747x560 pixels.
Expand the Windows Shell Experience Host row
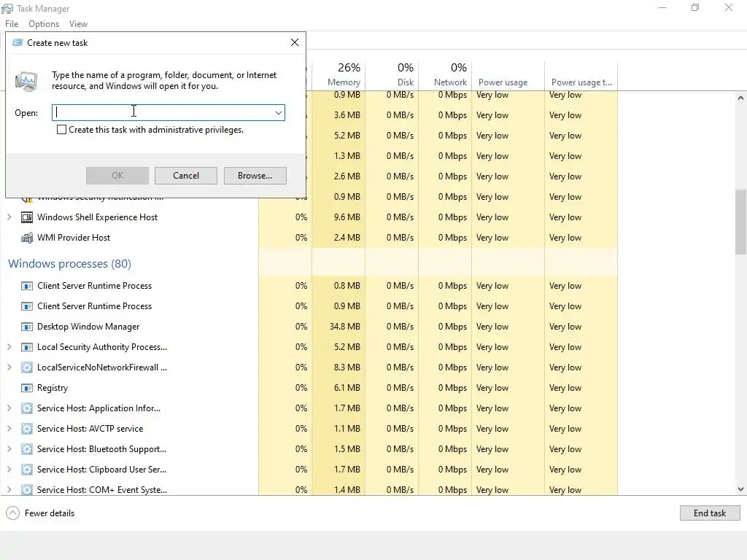coord(9,217)
